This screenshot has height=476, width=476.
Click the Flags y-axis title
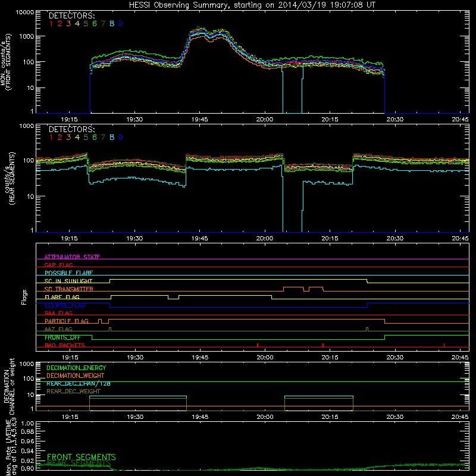[x=24, y=297]
